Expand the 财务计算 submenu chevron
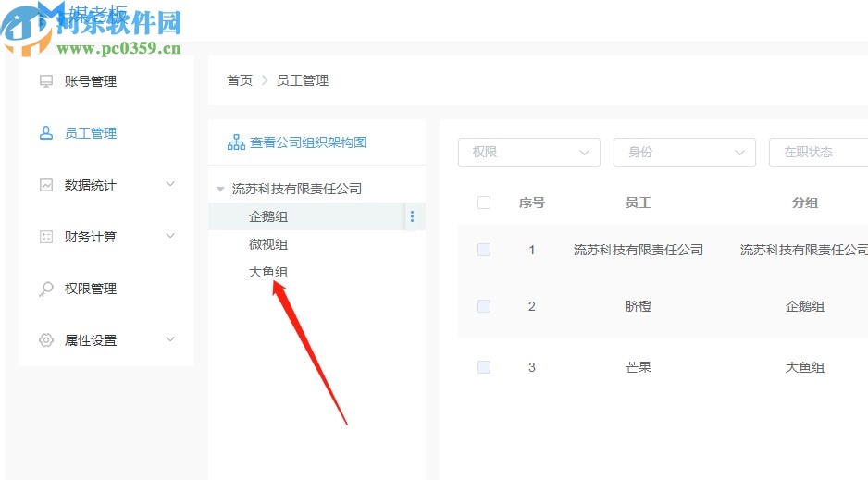868x480 pixels. click(x=170, y=236)
